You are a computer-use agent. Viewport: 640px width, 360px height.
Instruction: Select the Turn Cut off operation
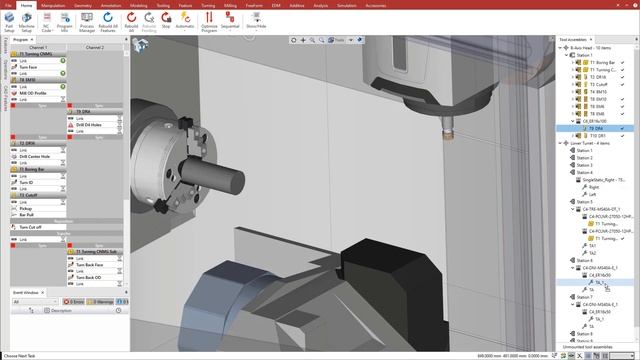point(38,227)
